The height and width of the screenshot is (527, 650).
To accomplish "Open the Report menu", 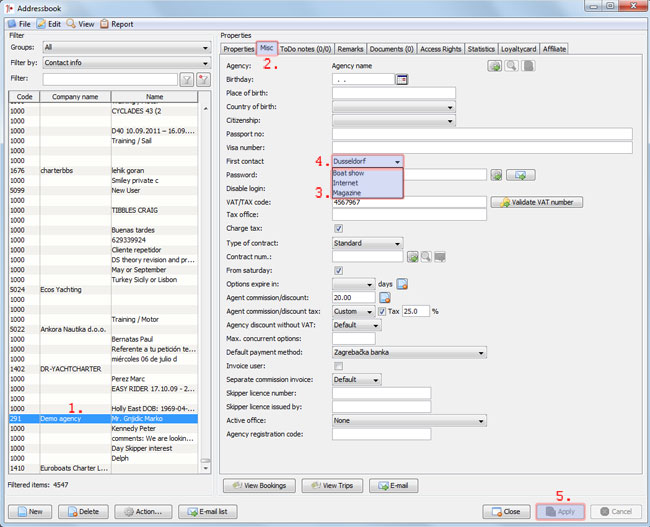I will 117,24.
